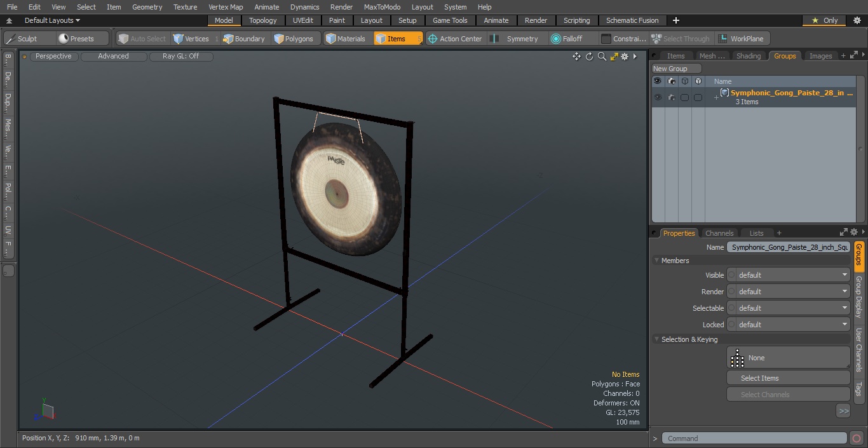Click the New Group button
This screenshot has width=868, height=448.
[x=676, y=69]
